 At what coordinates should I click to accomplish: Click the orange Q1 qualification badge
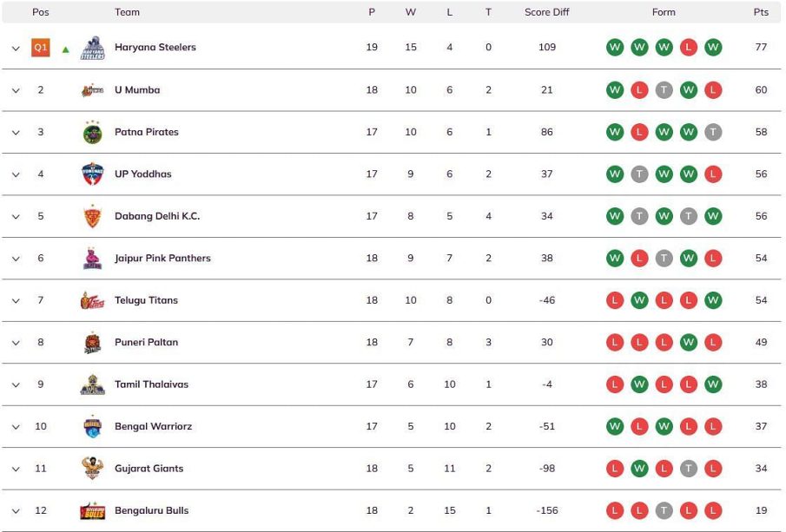pyautogui.click(x=41, y=48)
